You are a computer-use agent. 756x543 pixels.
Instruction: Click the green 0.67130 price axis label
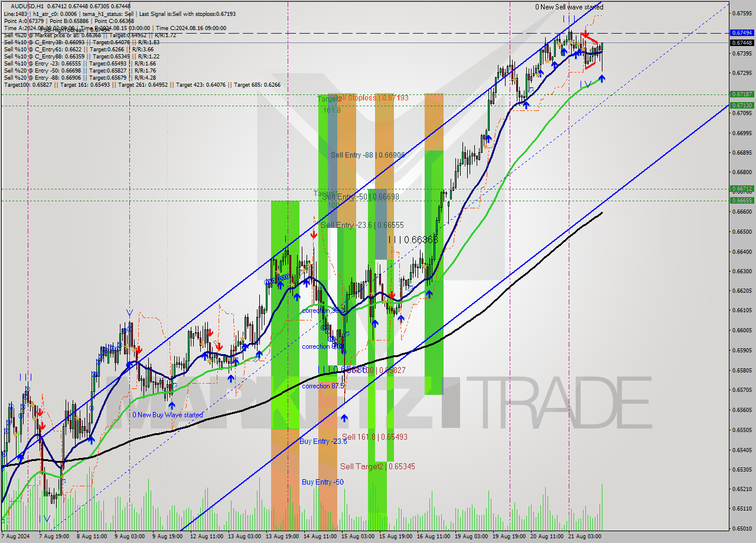point(742,105)
